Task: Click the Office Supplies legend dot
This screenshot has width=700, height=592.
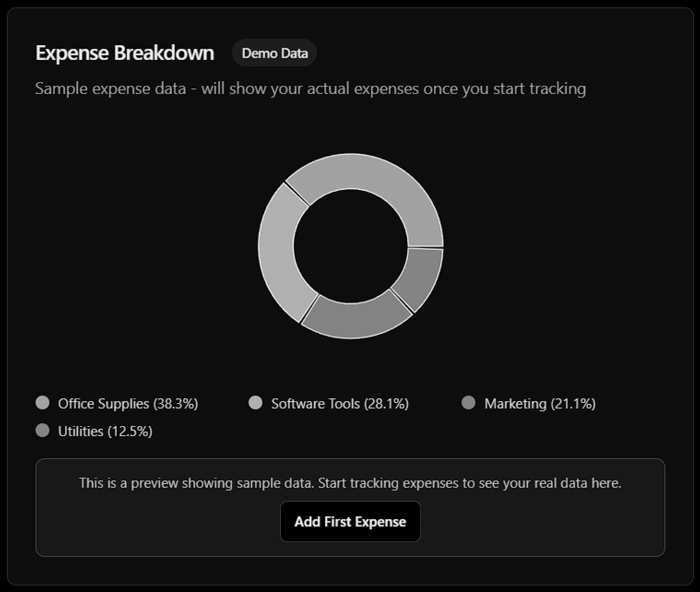Action: (x=43, y=402)
